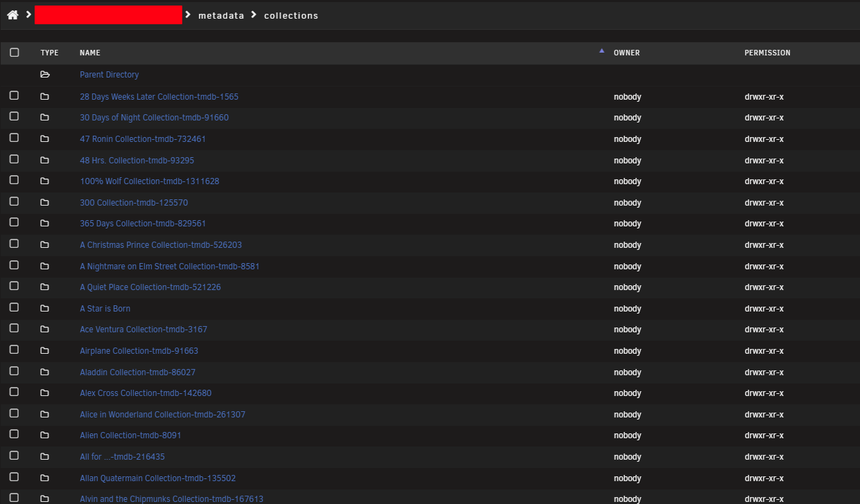Click owner nobody for 47 Ronin Collection
The width and height of the screenshot is (860, 504).
pos(627,139)
